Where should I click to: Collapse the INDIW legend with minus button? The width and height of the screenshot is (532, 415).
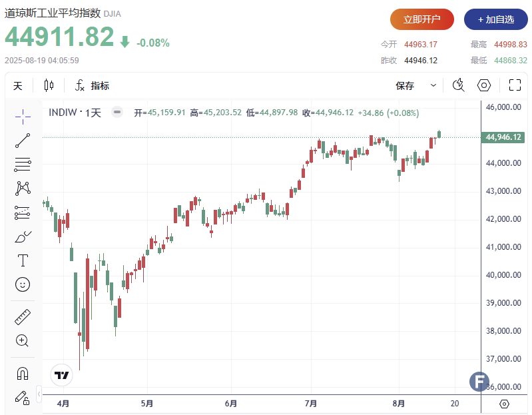pyautogui.click(x=117, y=113)
